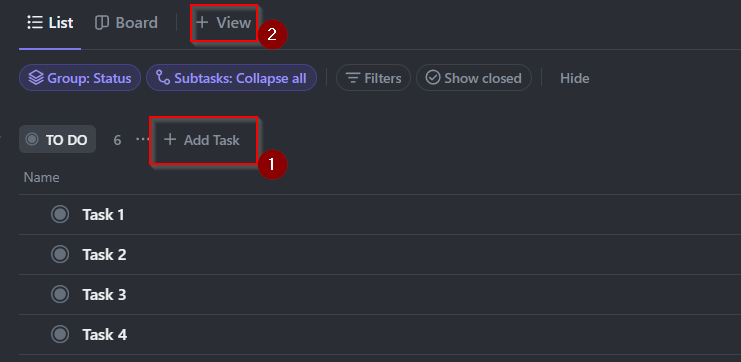Click the Name column header
The width and height of the screenshot is (741, 362).
pyautogui.click(x=42, y=178)
